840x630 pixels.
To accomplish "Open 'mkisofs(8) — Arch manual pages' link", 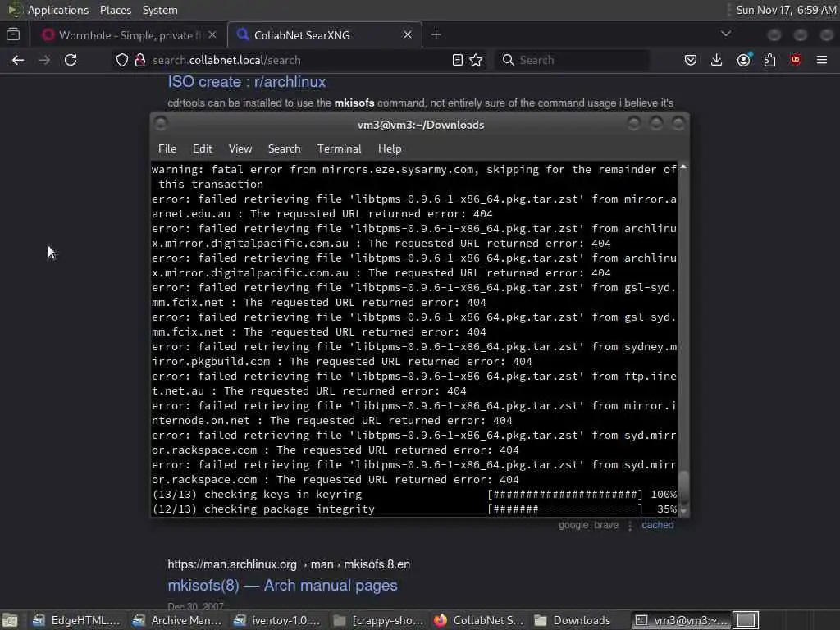I will (x=282, y=586).
